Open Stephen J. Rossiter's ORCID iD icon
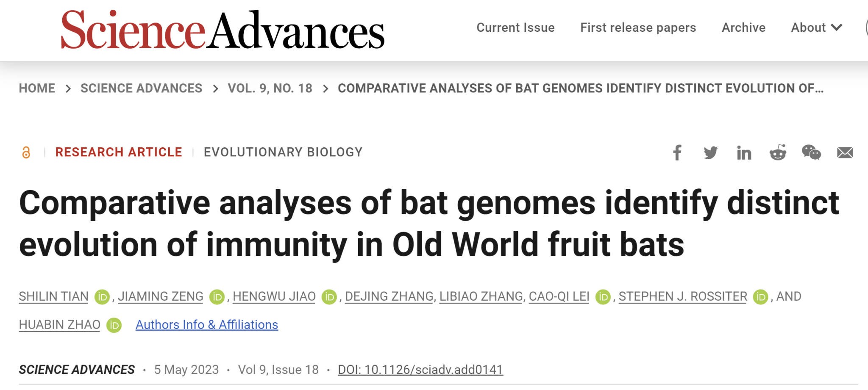Image resolution: width=868 pixels, height=390 pixels. pos(760,297)
